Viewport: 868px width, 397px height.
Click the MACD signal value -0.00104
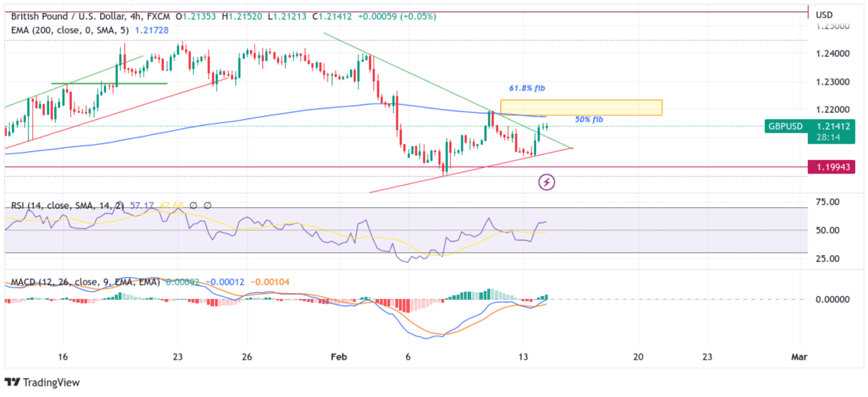click(x=270, y=282)
